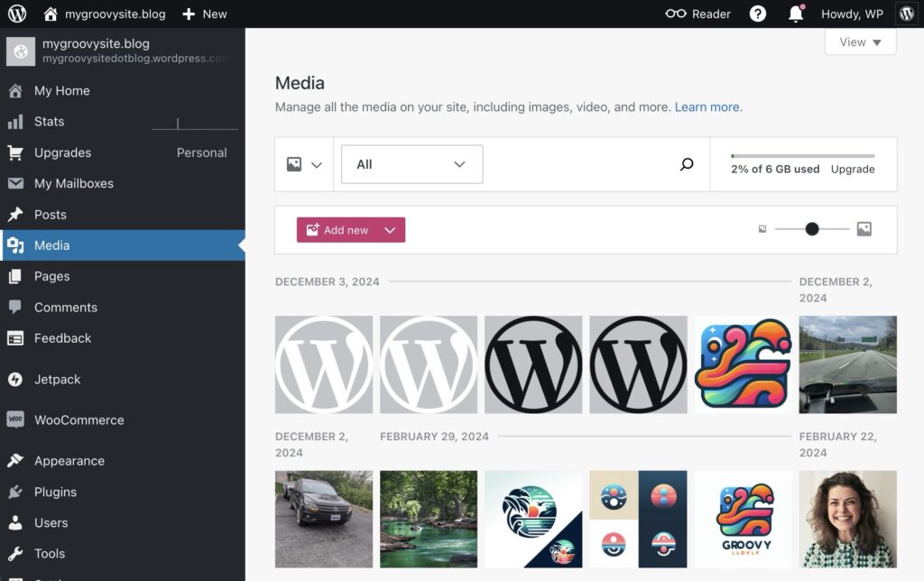Image resolution: width=924 pixels, height=581 pixels.
Task: Adjust the thumbnail size slider handle
Action: pyautogui.click(x=812, y=228)
